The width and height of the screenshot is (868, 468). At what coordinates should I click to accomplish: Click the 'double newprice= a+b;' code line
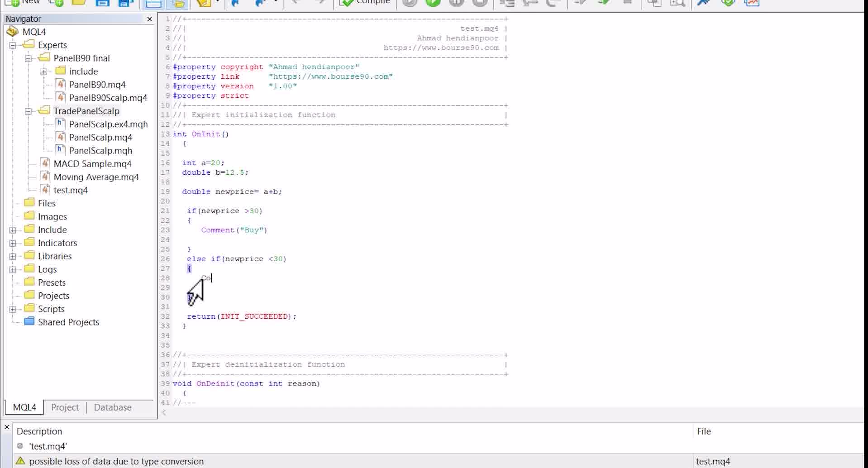[x=232, y=192]
